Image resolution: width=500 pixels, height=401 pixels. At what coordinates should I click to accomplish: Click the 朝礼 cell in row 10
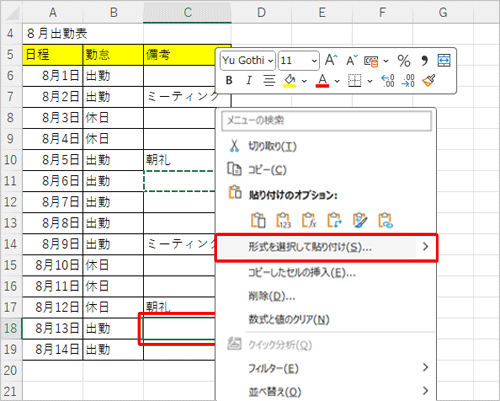coord(180,160)
